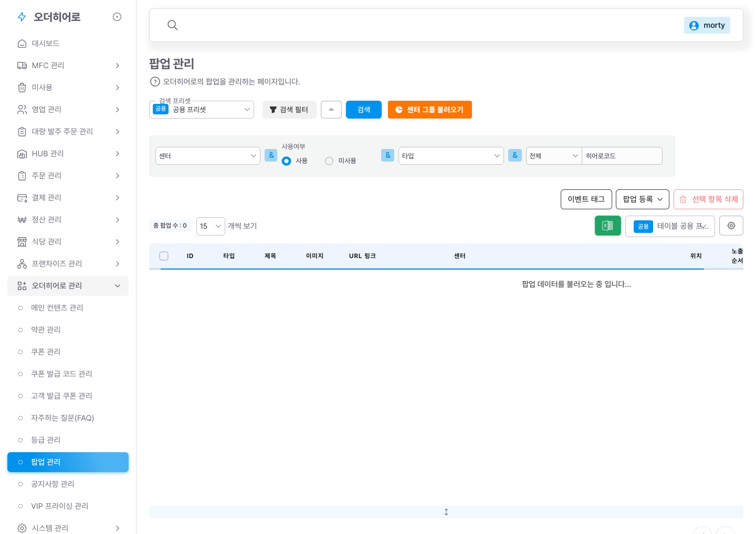Open the 전체 search type dropdown
This screenshot has height=534, width=756.
[554, 156]
